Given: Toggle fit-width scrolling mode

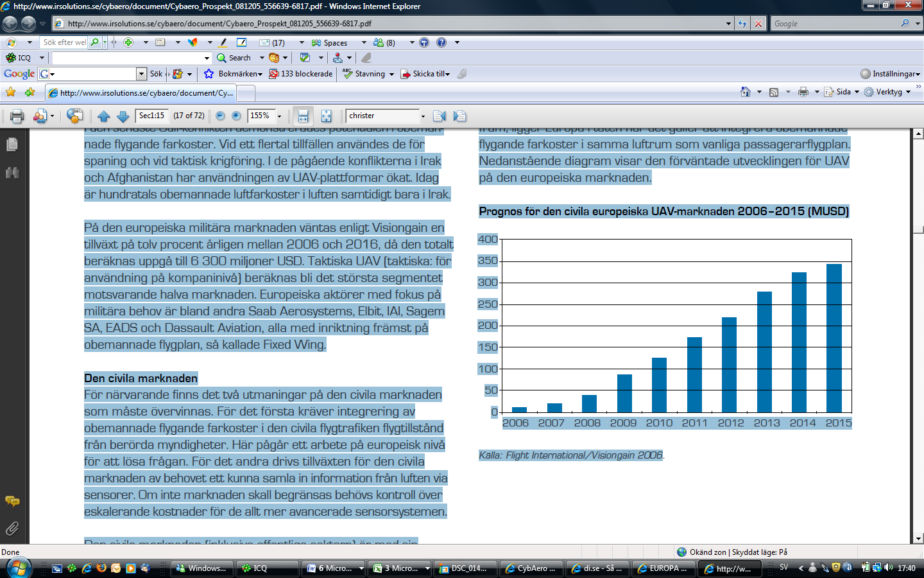Looking at the screenshot, I should pos(304,116).
